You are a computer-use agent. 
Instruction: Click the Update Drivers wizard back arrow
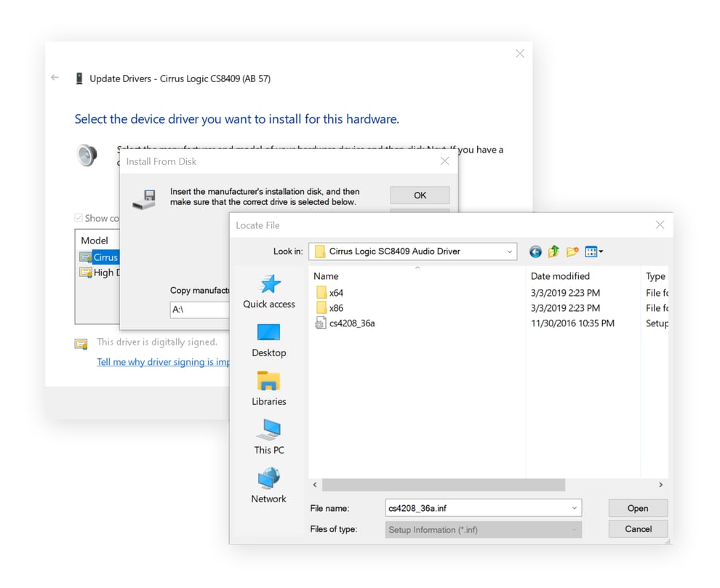coord(55,77)
